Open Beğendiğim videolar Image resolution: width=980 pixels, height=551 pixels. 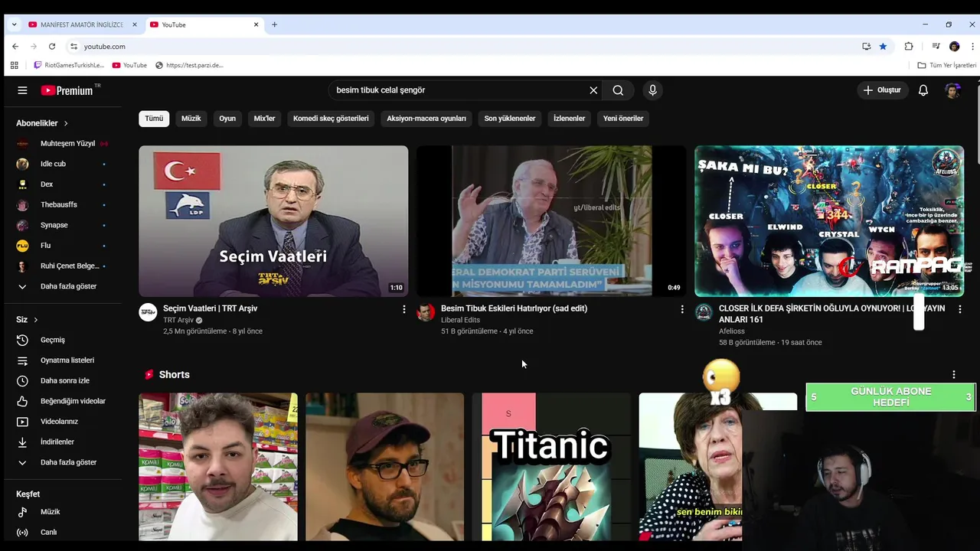click(x=63, y=401)
